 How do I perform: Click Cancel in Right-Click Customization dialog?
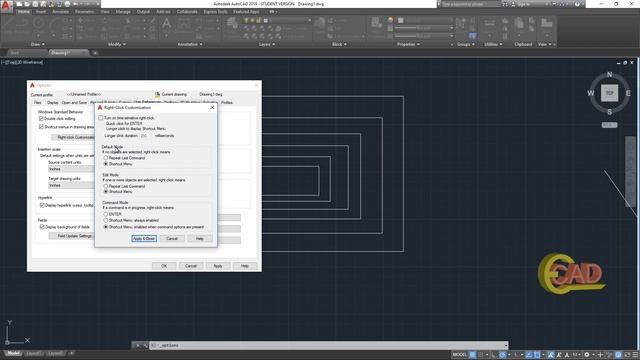pos(172,238)
